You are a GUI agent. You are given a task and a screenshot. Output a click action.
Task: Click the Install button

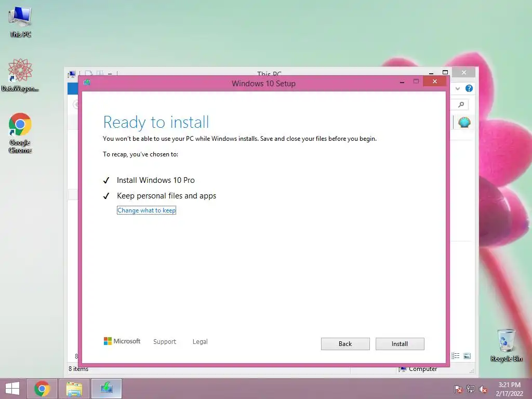point(400,344)
